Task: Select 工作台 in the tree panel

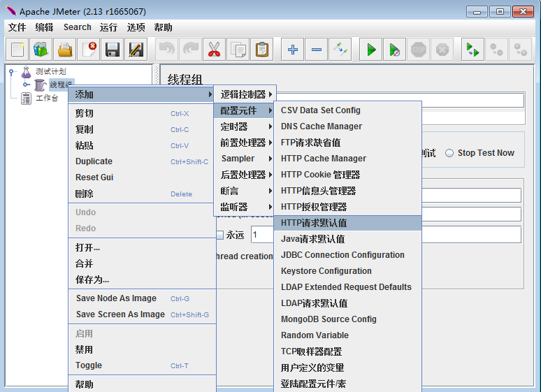Action: click(x=46, y=98)
